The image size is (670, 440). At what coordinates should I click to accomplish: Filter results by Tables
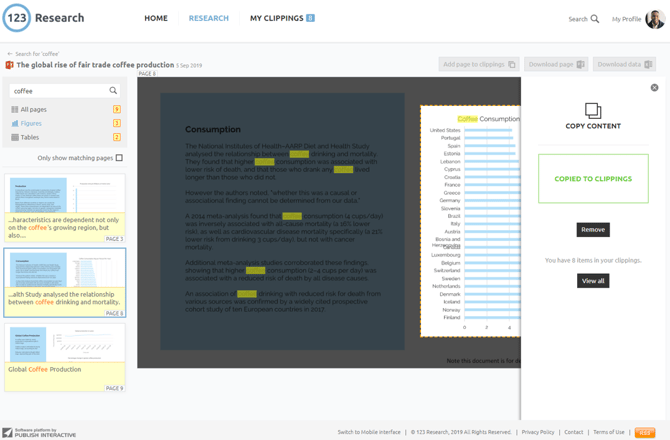[x=30, y=137]
